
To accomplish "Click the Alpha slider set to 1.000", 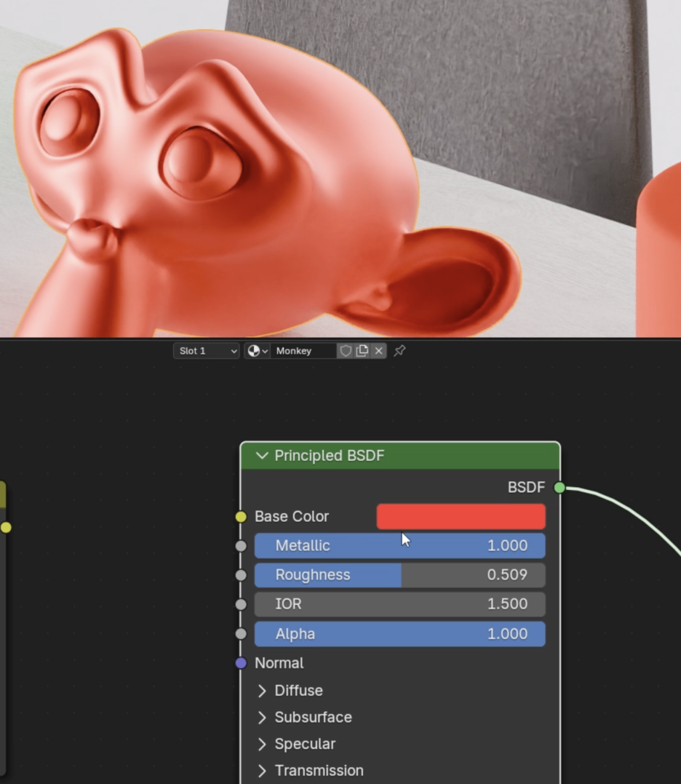I will pyautogui.click(x=399, y=634).
